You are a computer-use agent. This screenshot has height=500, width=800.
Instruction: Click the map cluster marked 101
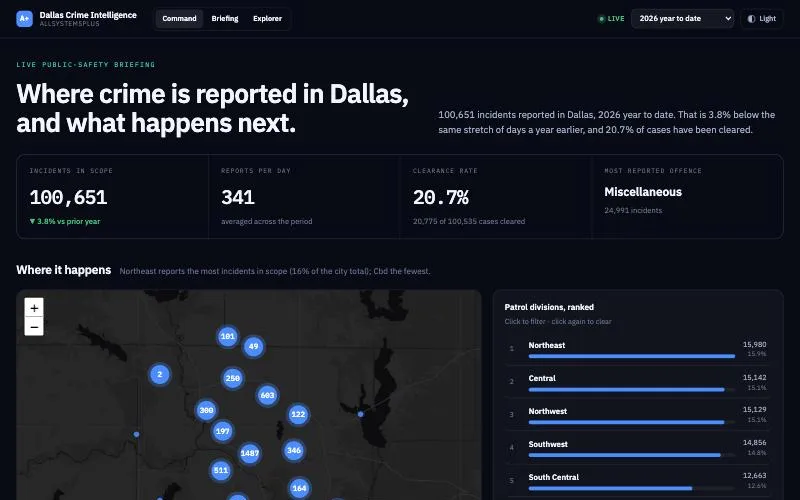(x=228, y=337)
